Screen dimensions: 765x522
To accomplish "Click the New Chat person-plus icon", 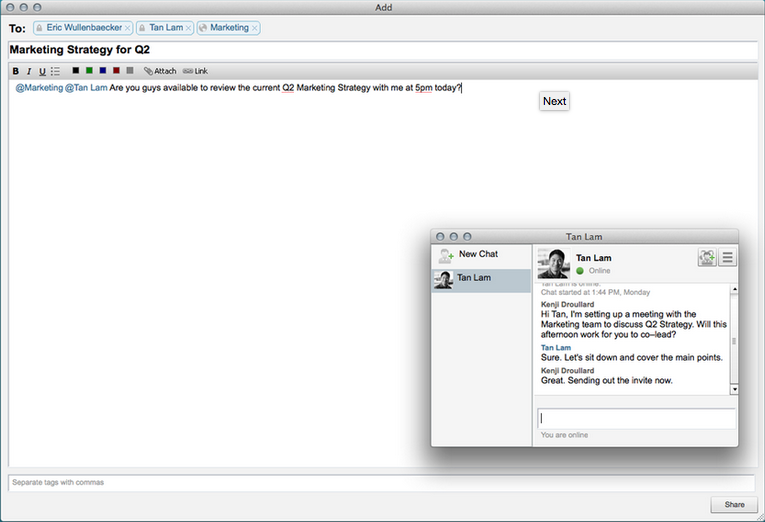I will [x=445, y=256].
